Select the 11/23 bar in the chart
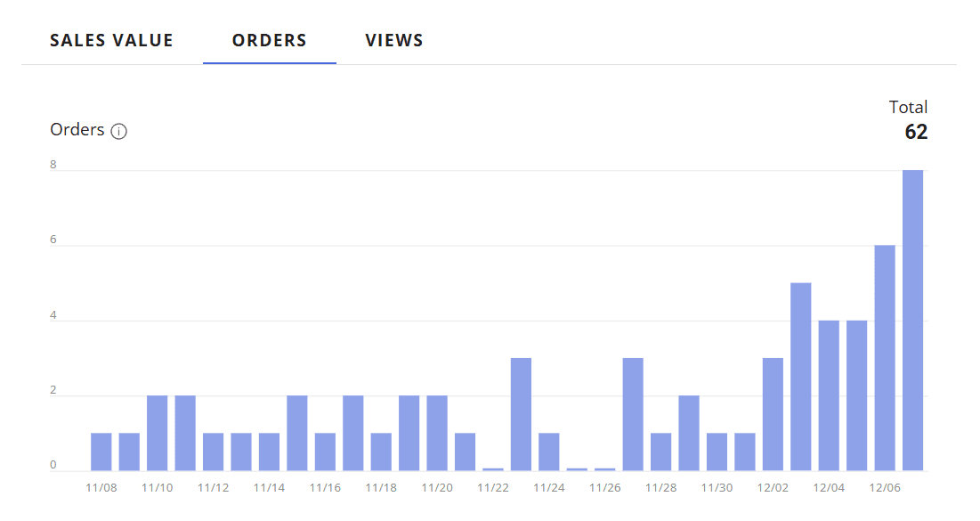 coord(521,414)
